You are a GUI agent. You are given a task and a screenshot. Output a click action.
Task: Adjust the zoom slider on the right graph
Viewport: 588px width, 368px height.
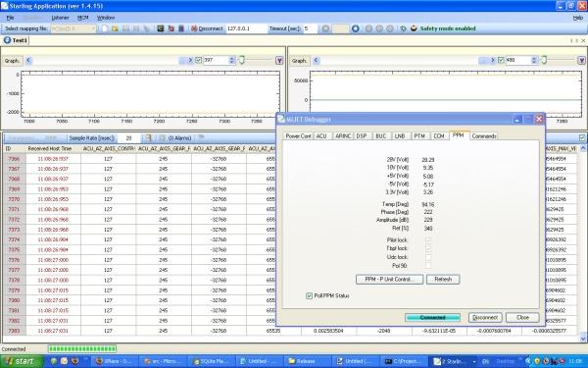coord(544,60)
